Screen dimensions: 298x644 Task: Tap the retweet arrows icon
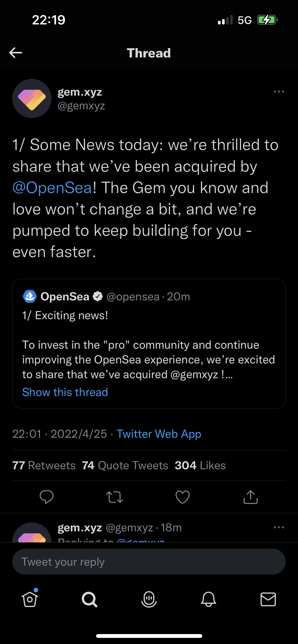point(115,497)
